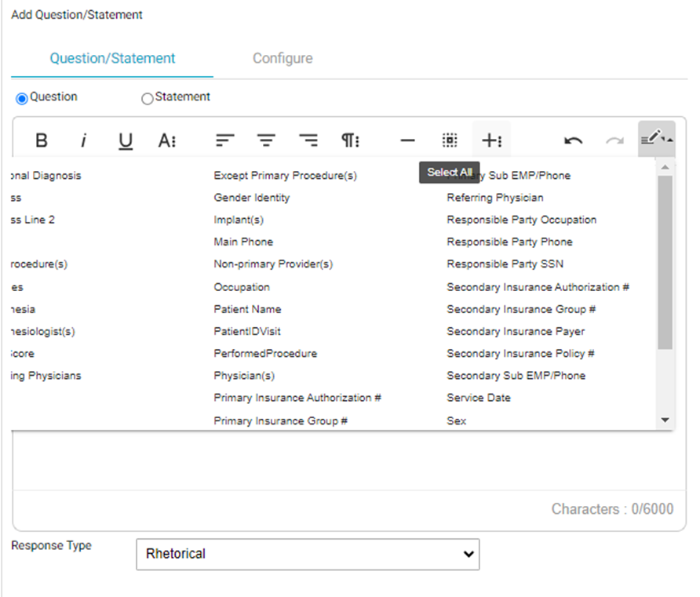The image size is (700, 597).
Task: Select the Question radio button
Action: [22, 99]
